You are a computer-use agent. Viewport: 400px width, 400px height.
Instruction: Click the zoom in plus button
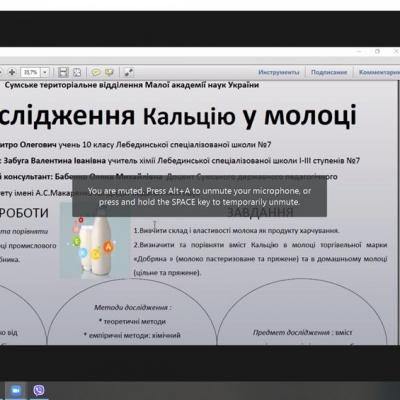coord(12,72)
